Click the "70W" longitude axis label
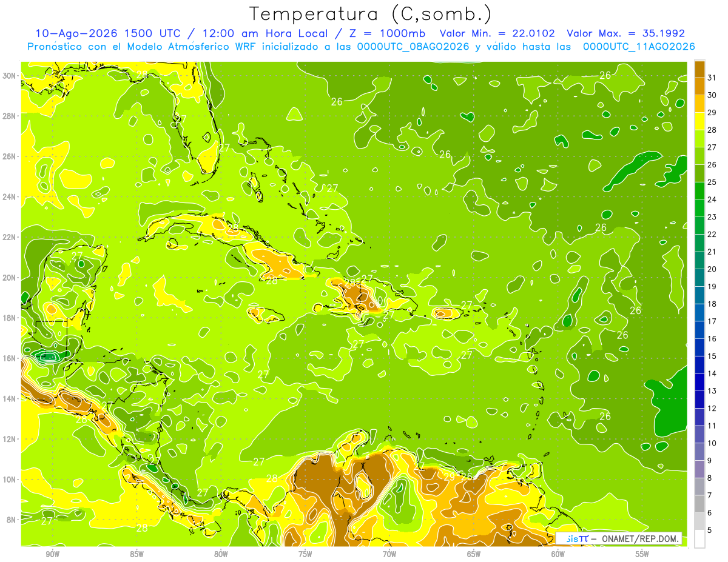This screenshot has width=728, height=562. pyautogui.click(x=389, y=554)
